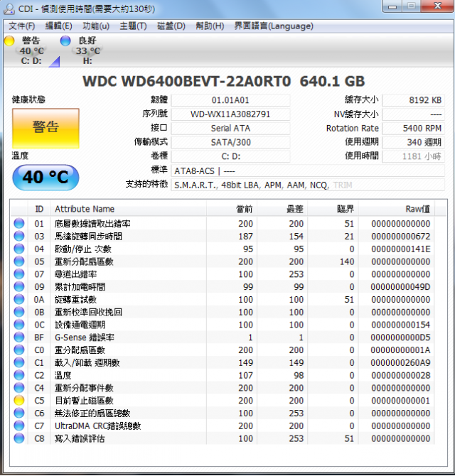The height and width of the screenshot is (476, 455).
Task: Click the blue status icon for attribute C6
Action: [x=19, y=413]
